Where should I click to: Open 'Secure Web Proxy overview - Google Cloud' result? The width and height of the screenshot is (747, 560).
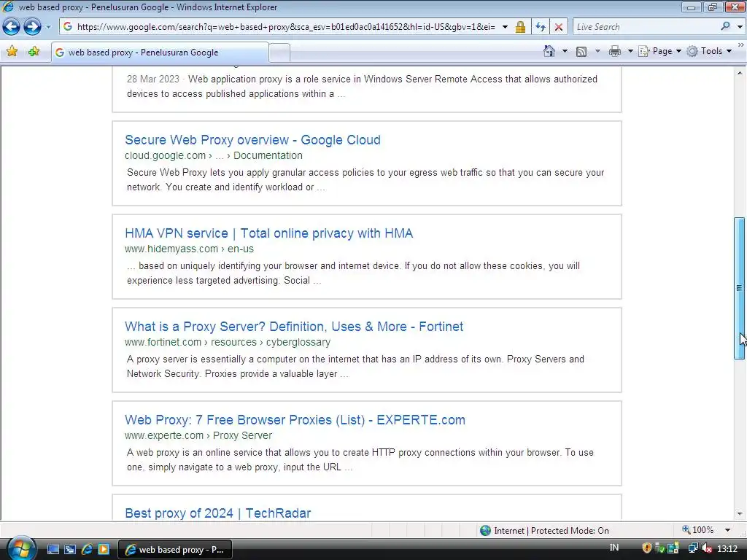pos(252,140)
